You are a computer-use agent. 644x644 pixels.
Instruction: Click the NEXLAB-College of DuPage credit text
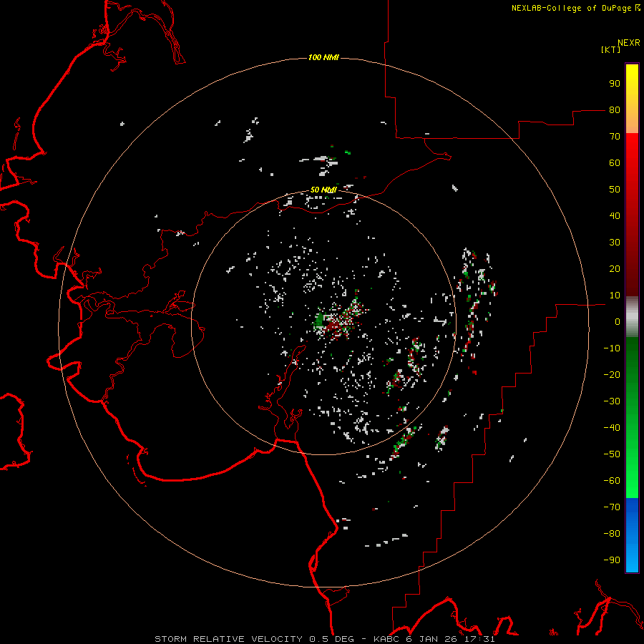(x=572, y=8)
